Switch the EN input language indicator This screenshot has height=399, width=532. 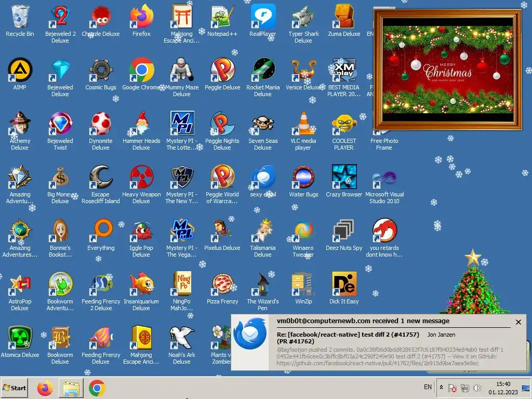point(428,387)
